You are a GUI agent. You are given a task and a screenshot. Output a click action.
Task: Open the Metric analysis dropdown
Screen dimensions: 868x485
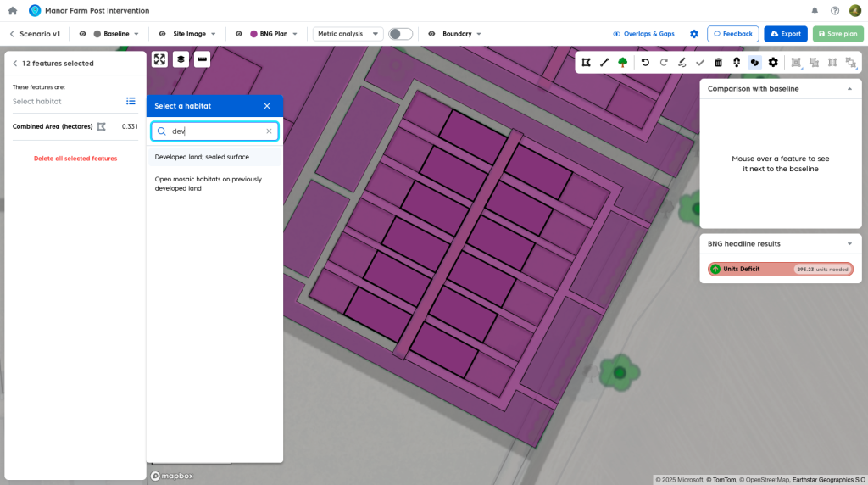348,34
